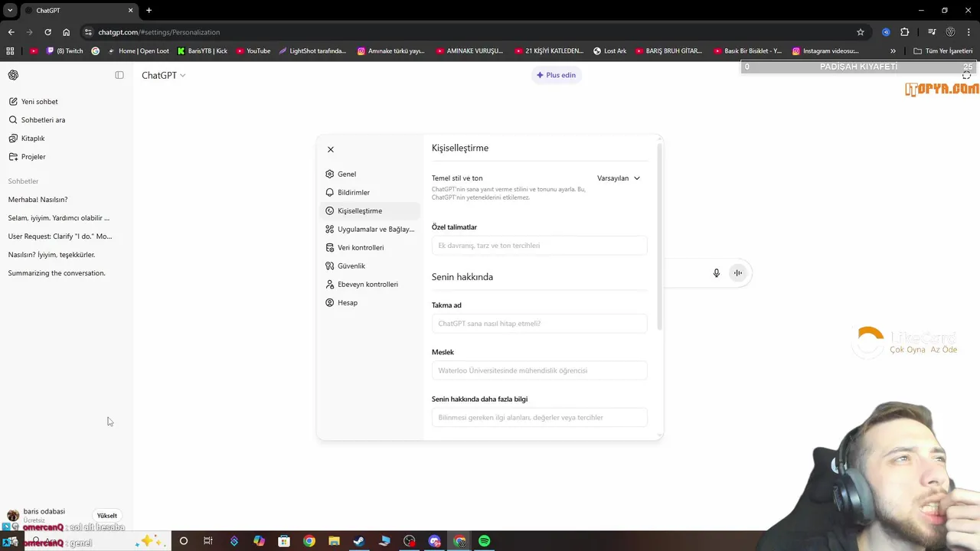Start a new chat via Yeni sohbet
This screenshot has width=980, height=551.
pyautogui.click(x=67, y=102)
